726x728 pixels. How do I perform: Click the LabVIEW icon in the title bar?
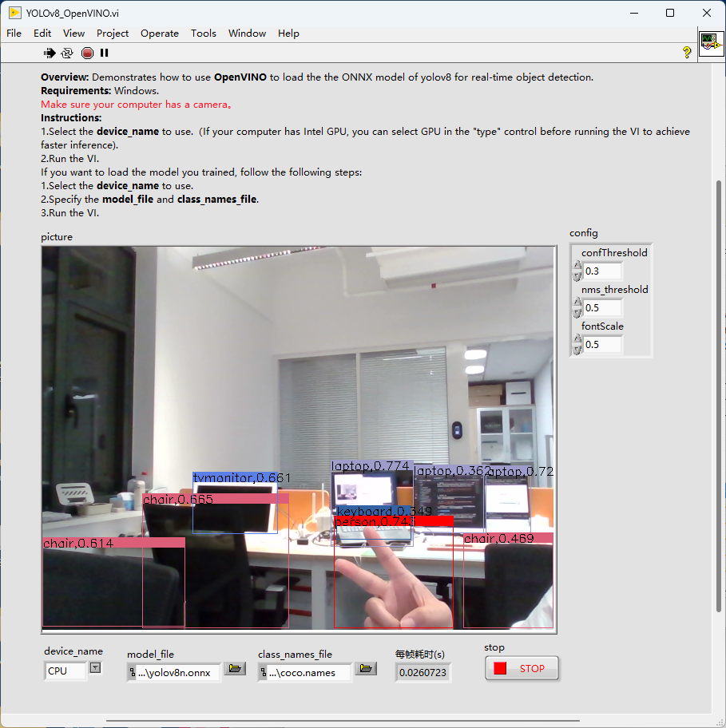pyautogui.click(x=14, y=13)
